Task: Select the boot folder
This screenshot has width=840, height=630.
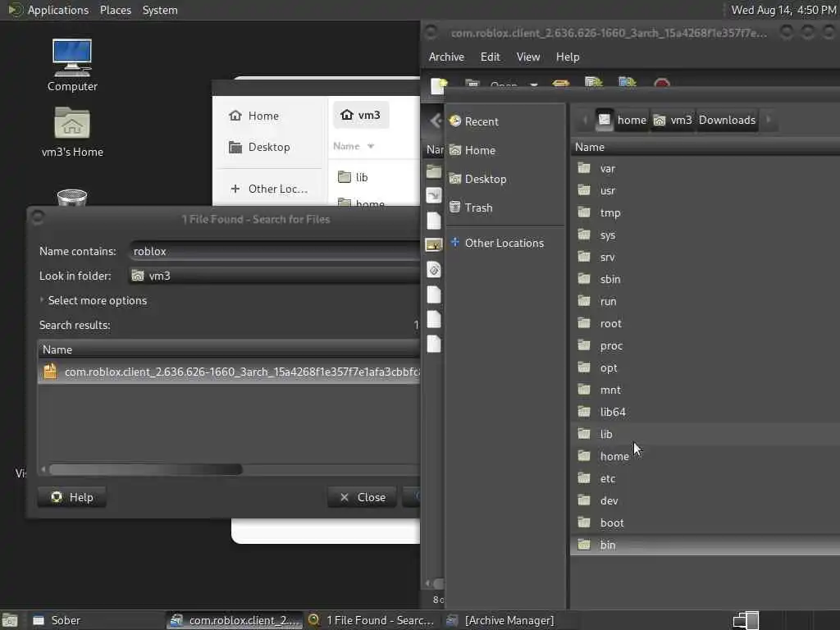Action: coord(705,523)
